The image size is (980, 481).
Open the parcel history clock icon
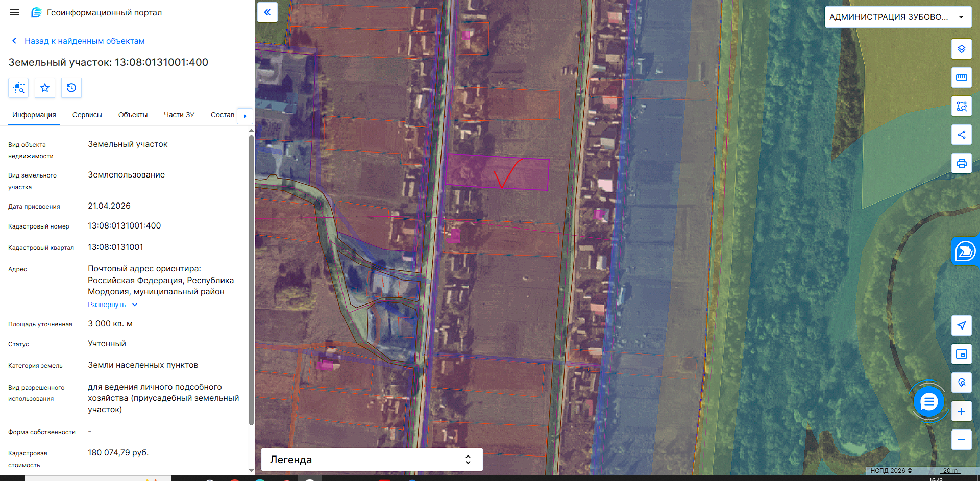71,88
